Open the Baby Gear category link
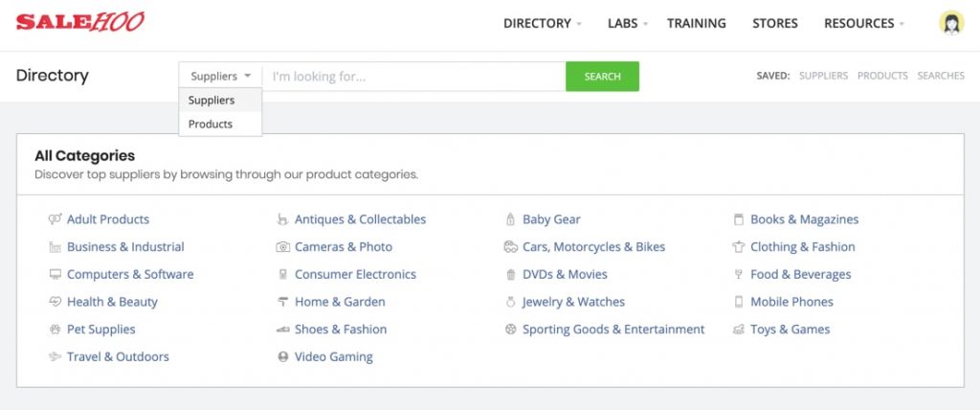 pyautogui.click(x=551, y=219)
